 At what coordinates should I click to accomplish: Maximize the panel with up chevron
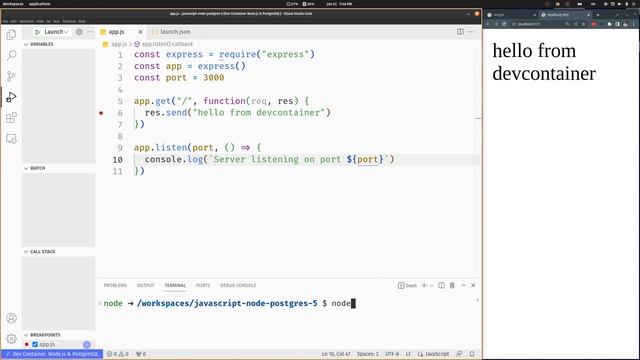point(463,285)
